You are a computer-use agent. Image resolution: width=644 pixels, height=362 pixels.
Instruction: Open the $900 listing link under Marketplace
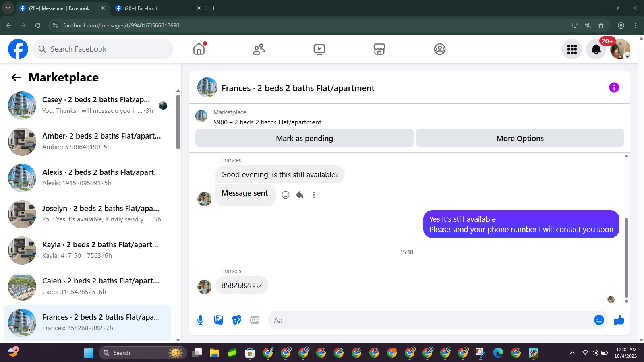pos(267,122)
